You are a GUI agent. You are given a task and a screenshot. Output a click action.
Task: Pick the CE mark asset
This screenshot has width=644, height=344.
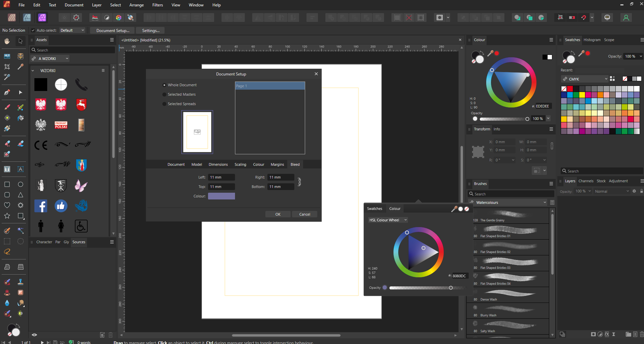[x=41, y=145]
